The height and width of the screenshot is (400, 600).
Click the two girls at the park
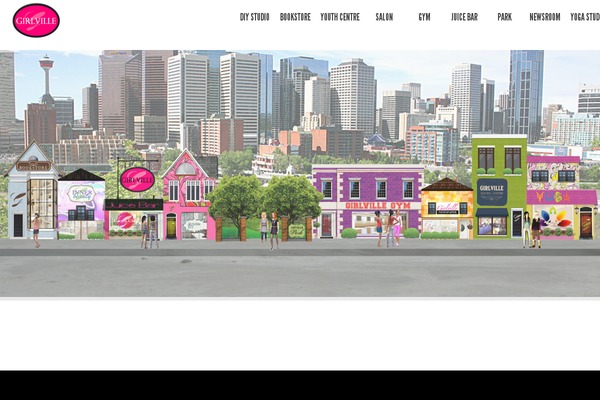[x=269, y=230]
